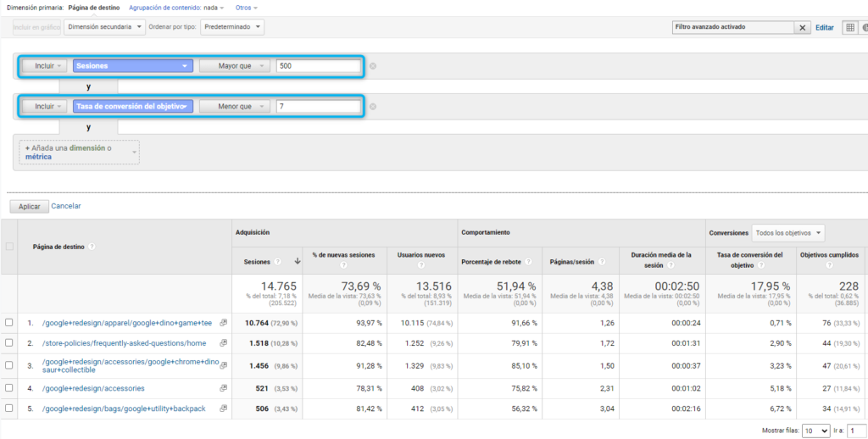The width and height of the screenshot is (868, 439).
Task: Expand Añada una dimensión o métrica selector
Action: [79, 153]
